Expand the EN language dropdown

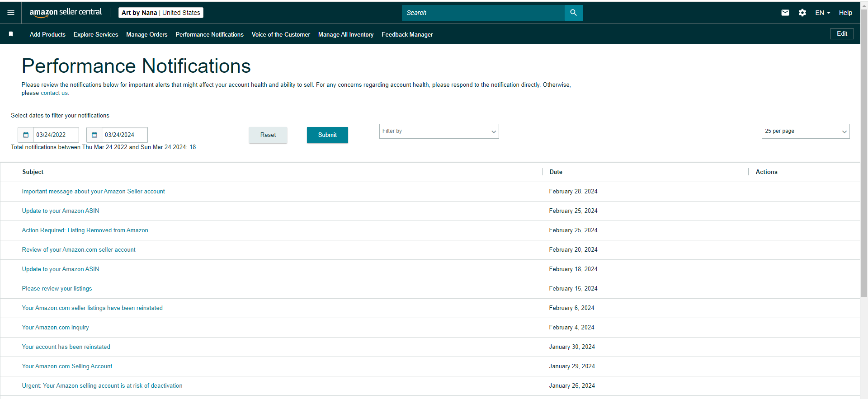point(823,13)
